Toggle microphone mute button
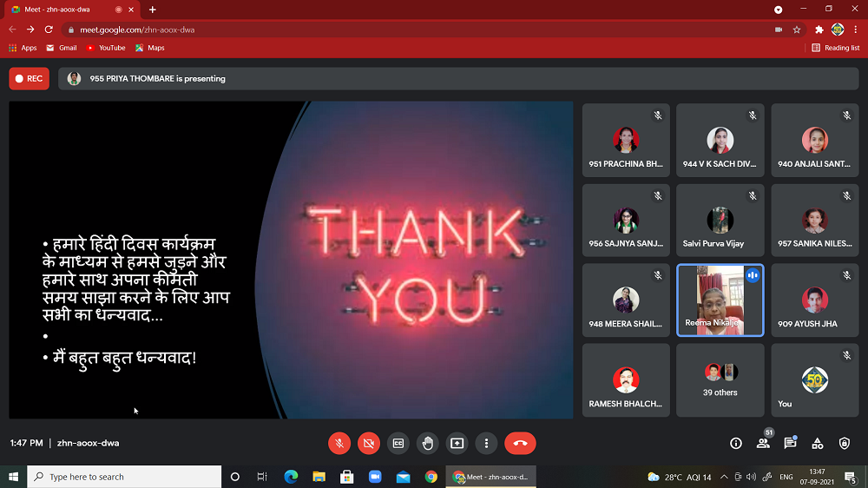 [339, 443]
